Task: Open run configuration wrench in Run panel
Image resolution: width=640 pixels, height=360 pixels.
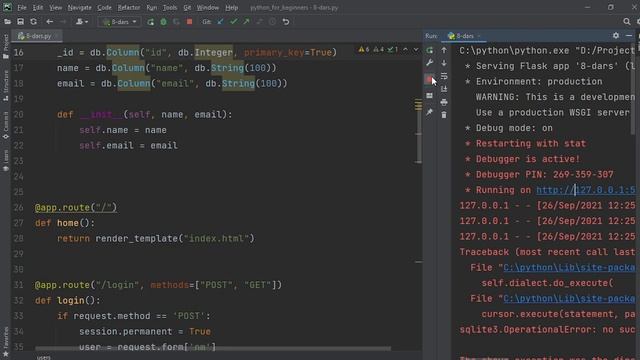Action: point(429,63)
